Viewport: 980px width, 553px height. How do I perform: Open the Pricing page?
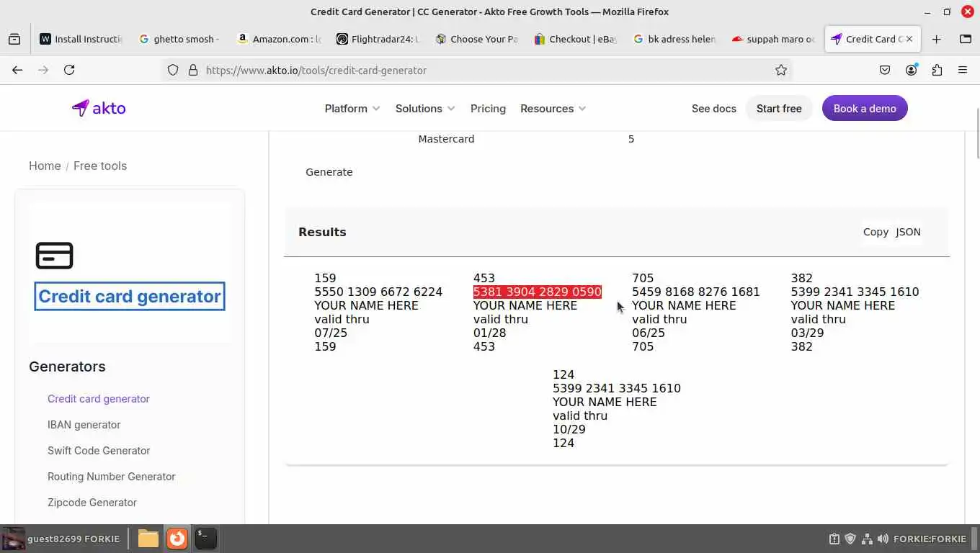pyautogui.click(x=488, y=109)
